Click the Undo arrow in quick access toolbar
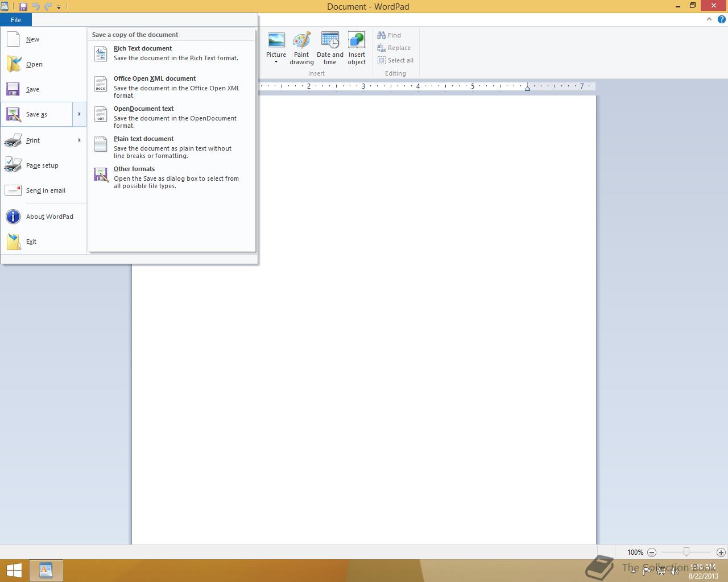The width and height of the screenshot is (728, 582). pyautogui.click(x=36, y=7)
